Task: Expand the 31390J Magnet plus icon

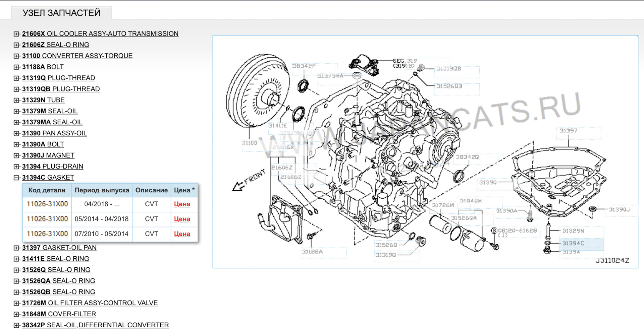Action: 16,155
